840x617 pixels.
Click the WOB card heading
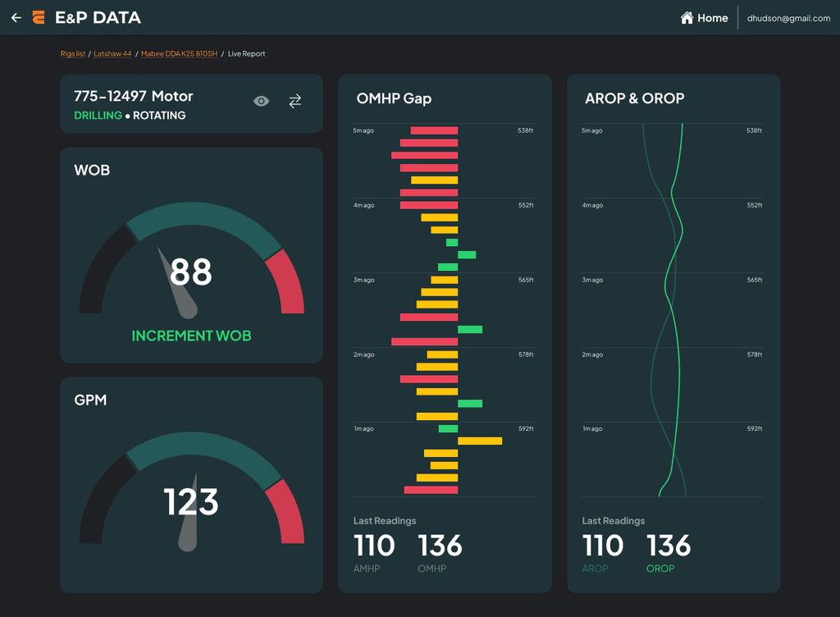pyautogui.click(x=92, y=170)
